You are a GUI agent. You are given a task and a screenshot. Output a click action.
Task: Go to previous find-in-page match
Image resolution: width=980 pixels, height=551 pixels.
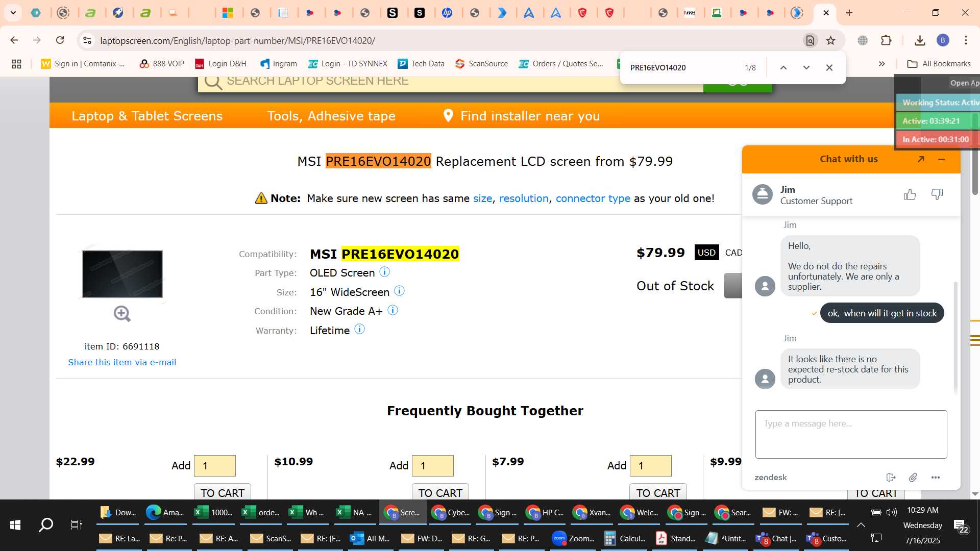tap(783, 67)
